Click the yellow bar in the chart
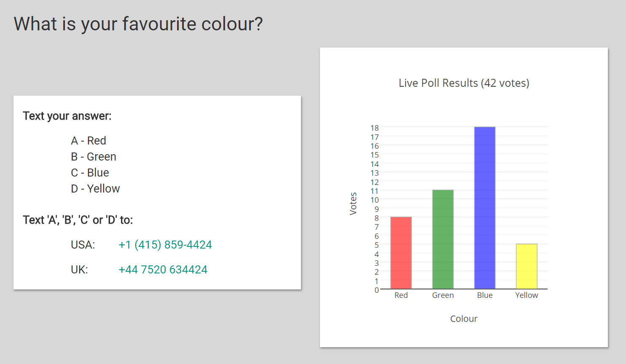Image resolution: width=626 pixels, height=364 pixels. click(x=527, y=266)
